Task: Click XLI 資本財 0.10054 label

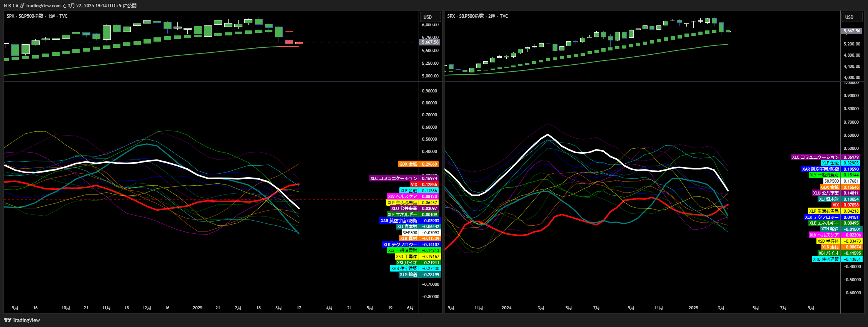Action: 839,199
